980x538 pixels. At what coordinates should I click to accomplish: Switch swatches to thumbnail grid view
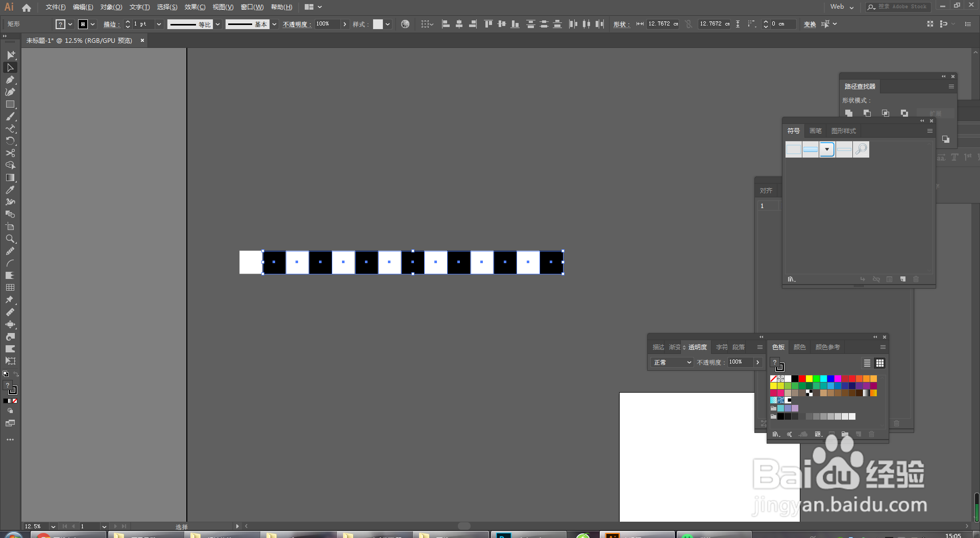pyautogui.click(x=880, y=363)
